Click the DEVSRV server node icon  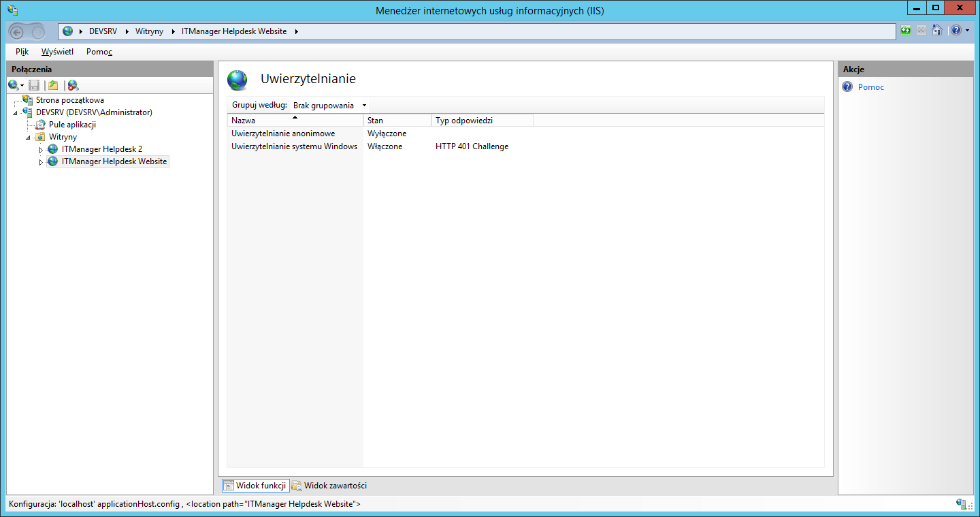click(x=27, y=112)
